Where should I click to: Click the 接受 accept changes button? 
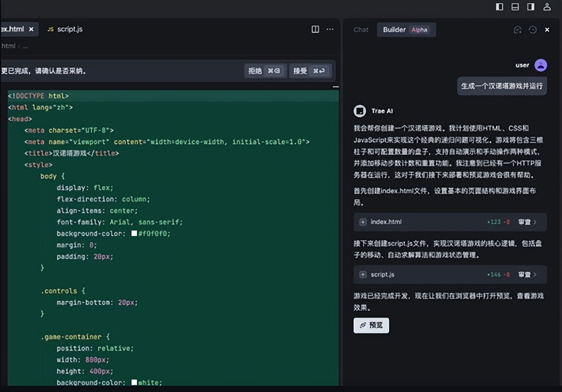311,72
